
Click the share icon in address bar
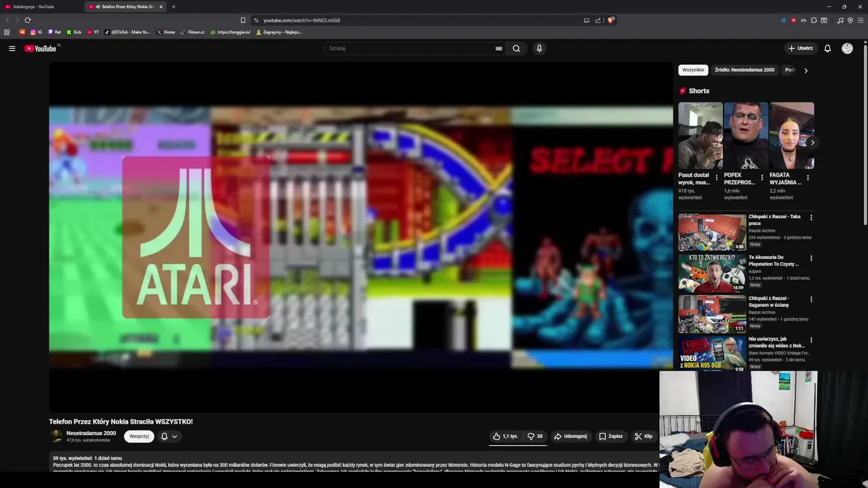point(598,20)
